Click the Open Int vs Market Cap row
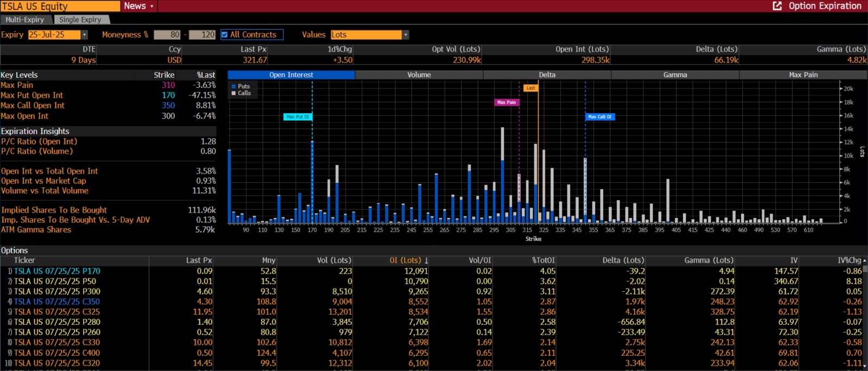The width and height of the screenshot is (868, 371). click(x=108, y=181)
